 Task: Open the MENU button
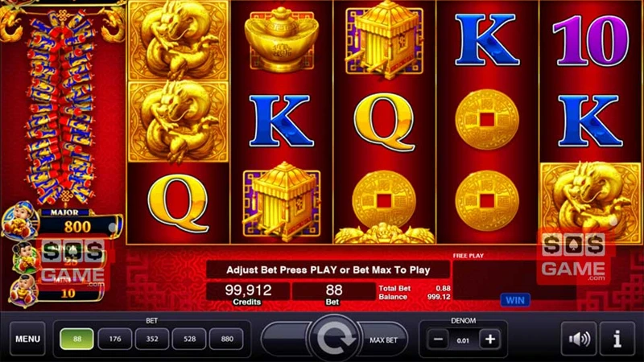(27, 339)
